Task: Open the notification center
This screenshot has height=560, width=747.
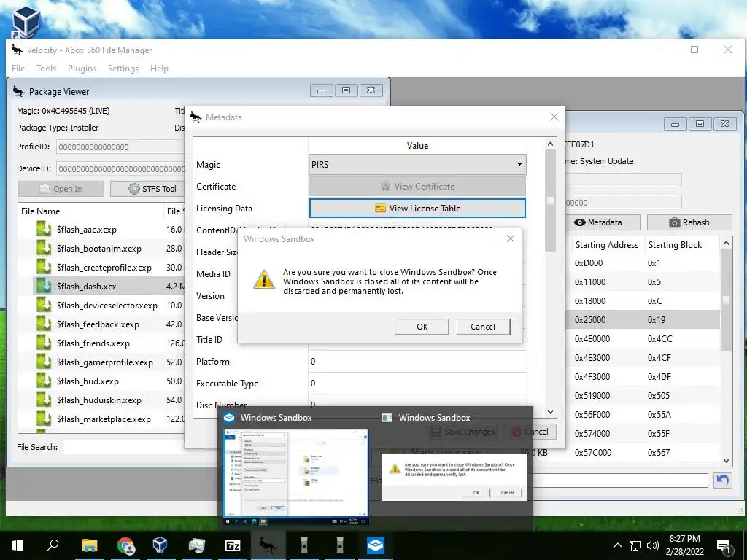Action: [x=724, y=545]
